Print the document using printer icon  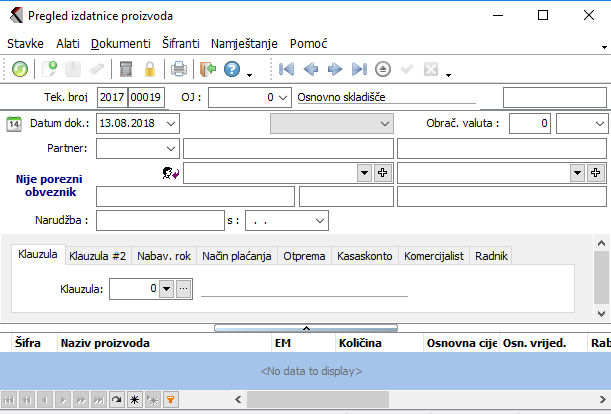[x=178, y=69]
